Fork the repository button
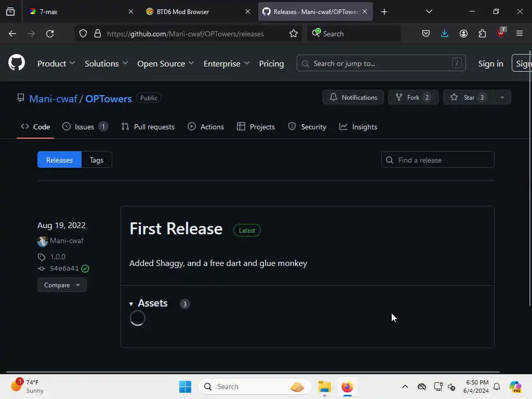Image resolution: width=532 pixels, height=399 pixels. (x=413, y=97)
